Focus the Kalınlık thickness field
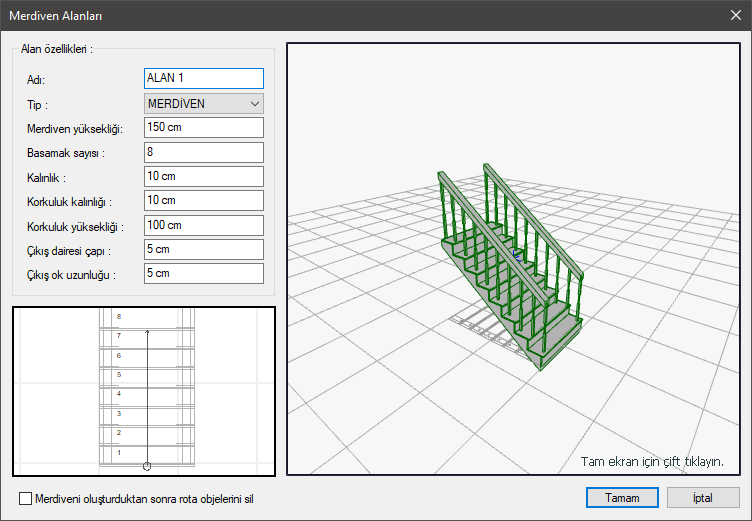Screen dimensions: 752x521 (x=203, y=177)
